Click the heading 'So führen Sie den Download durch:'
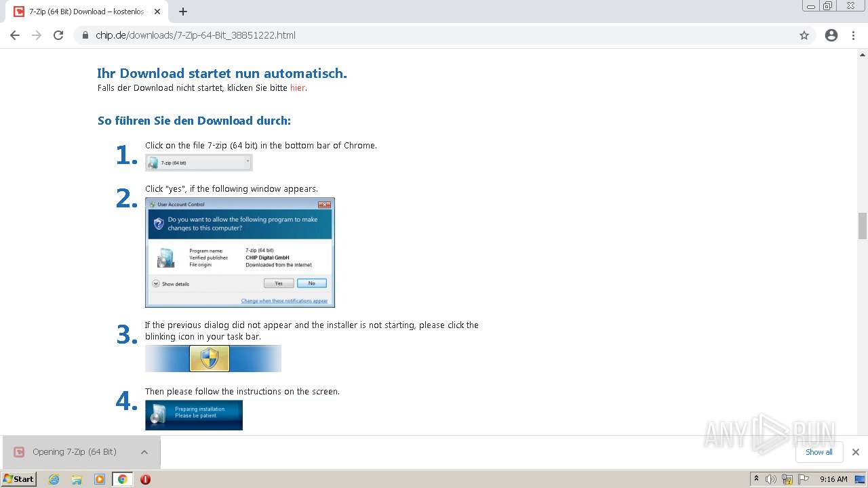 [x=194, y=121]
